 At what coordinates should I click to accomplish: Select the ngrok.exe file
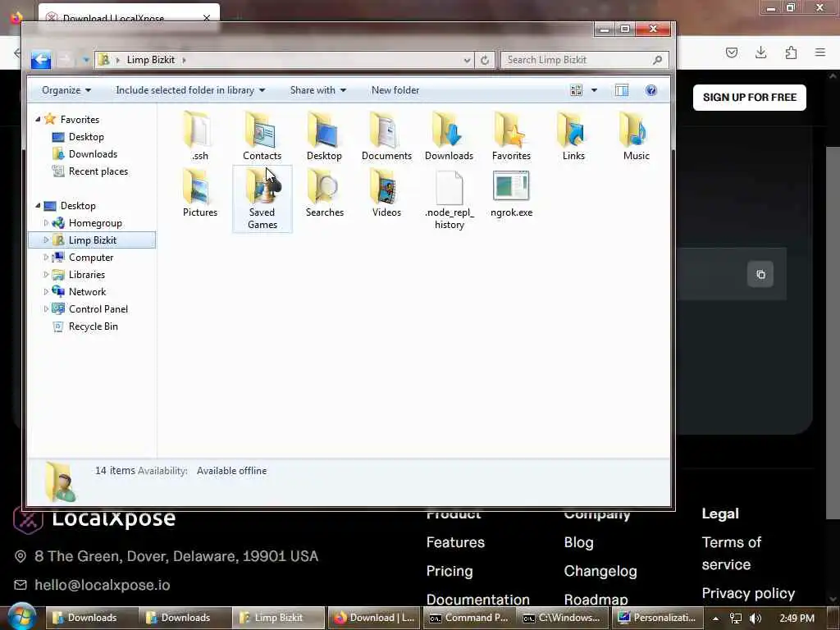tap(511, 192)
